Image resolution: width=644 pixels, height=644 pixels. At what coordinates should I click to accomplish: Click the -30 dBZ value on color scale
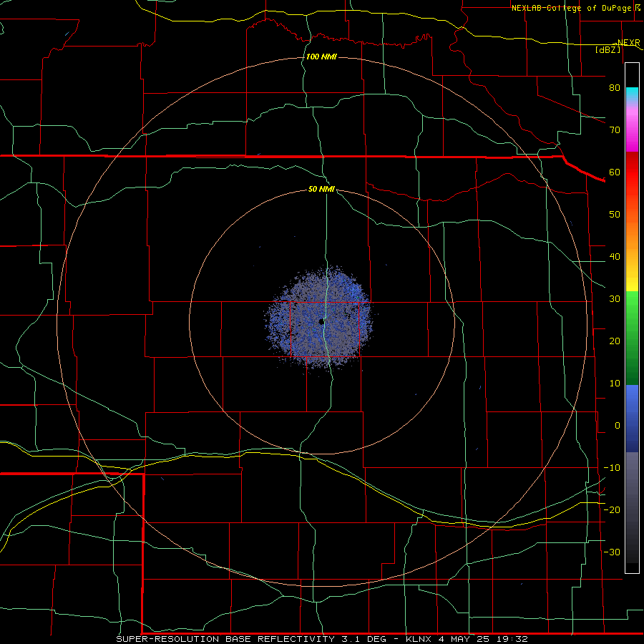(x=612, y=552)
